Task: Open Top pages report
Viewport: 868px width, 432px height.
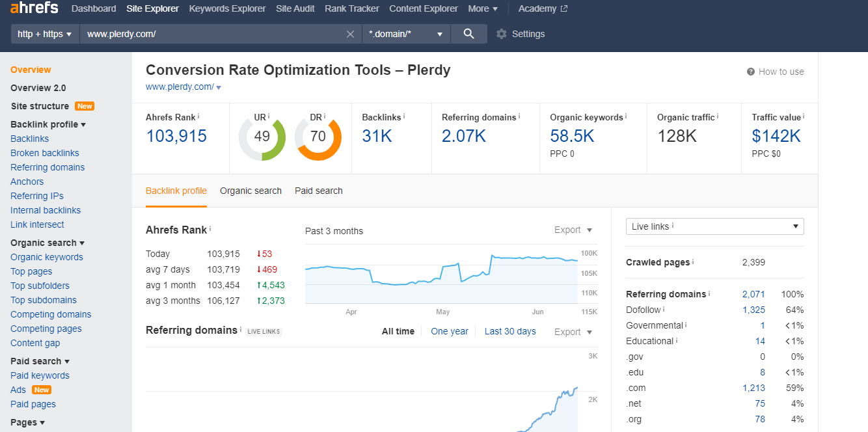Action: tap(31, 271)
